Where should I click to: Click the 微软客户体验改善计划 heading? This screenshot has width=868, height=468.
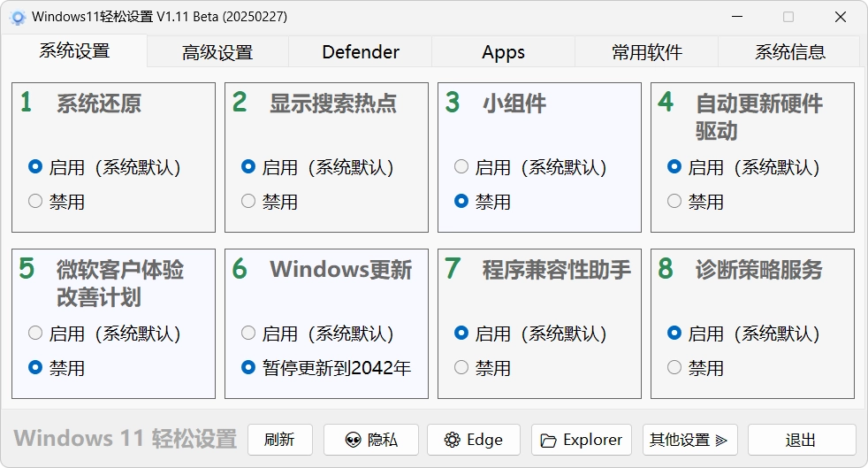120,283
